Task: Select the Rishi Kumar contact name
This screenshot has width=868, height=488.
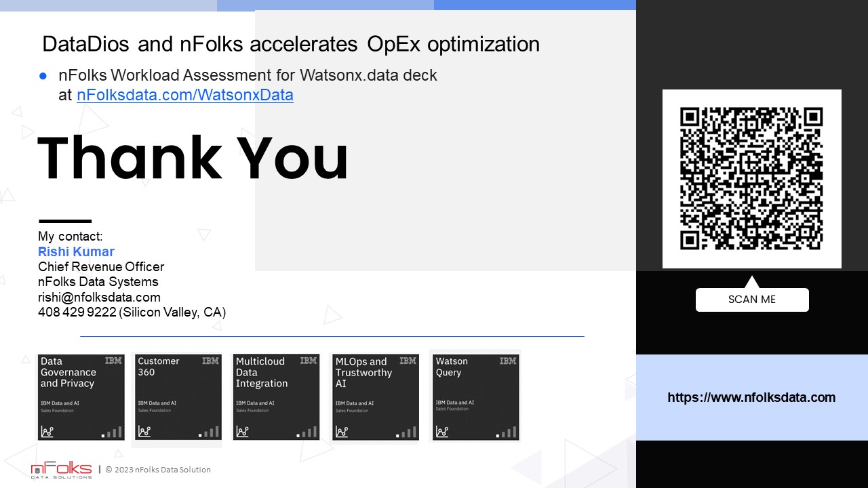Action: (x=76, y=251)
